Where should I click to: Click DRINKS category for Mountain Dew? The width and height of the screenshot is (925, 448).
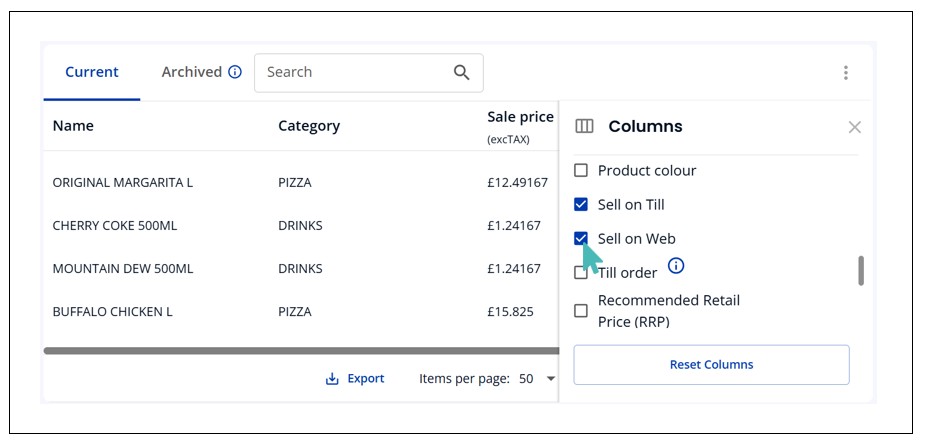(300, 269)
